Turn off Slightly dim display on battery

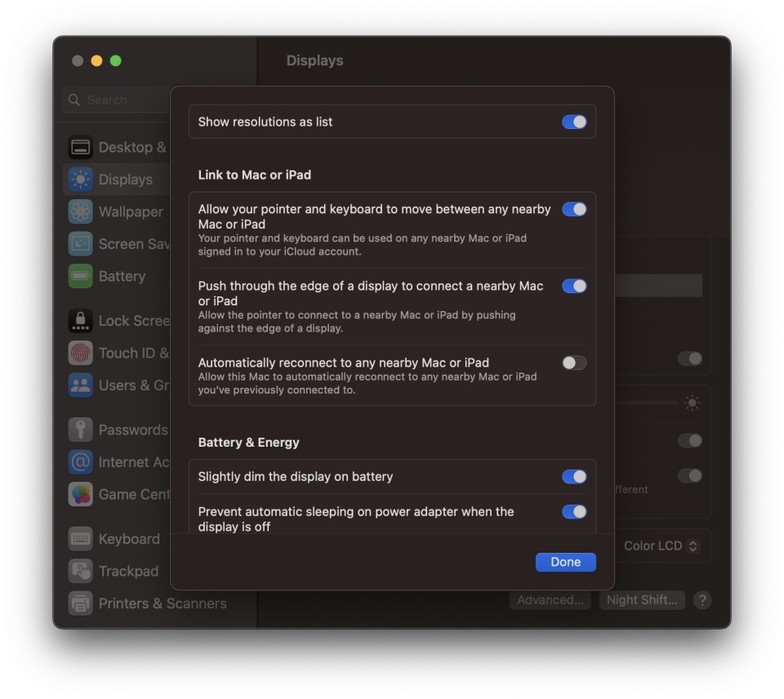pos(574,477)
